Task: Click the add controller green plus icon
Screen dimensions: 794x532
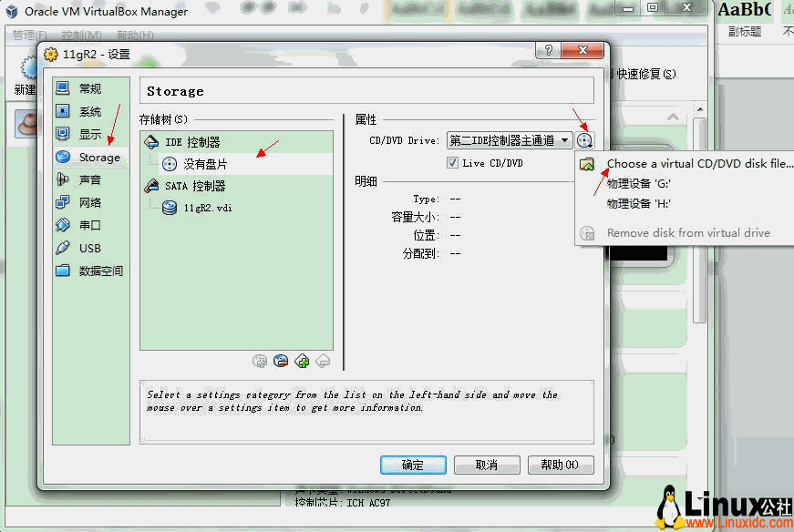Action: coord(302,361)
